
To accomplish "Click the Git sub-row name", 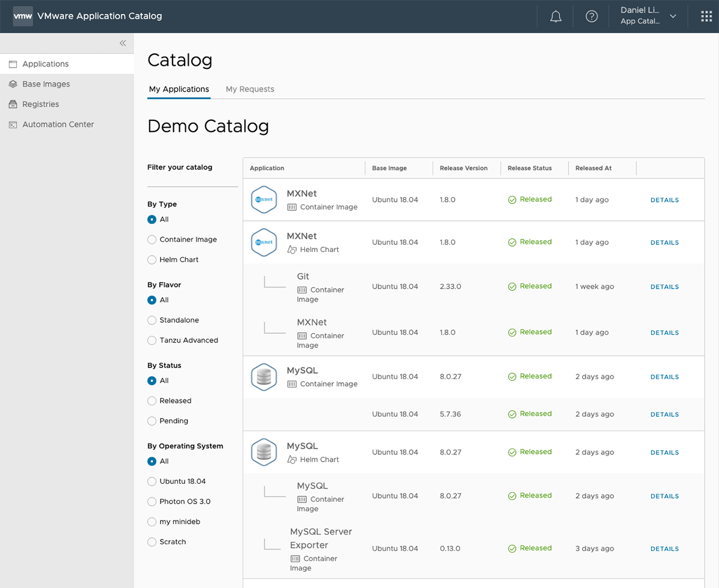I will tap(303, 277).
